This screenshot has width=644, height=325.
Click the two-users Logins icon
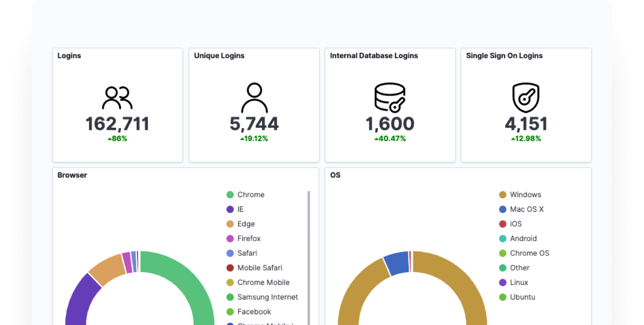(117, 98)
